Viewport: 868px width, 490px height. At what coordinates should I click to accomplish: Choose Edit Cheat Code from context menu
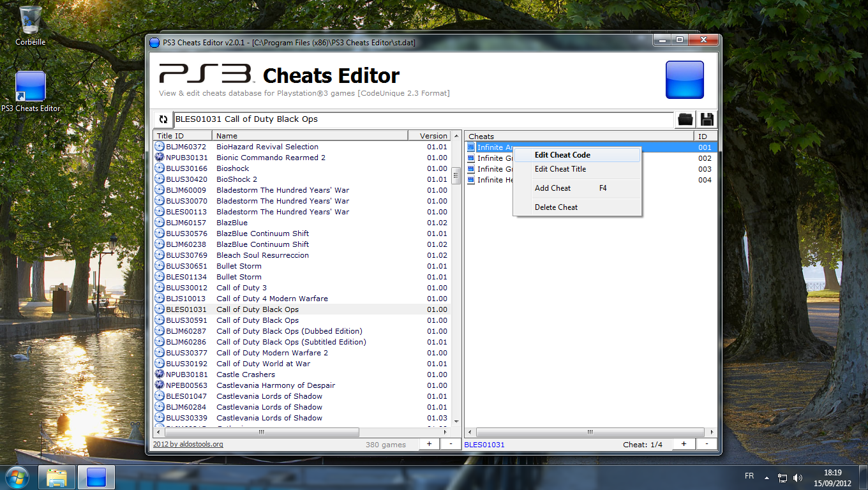(577, 155)
